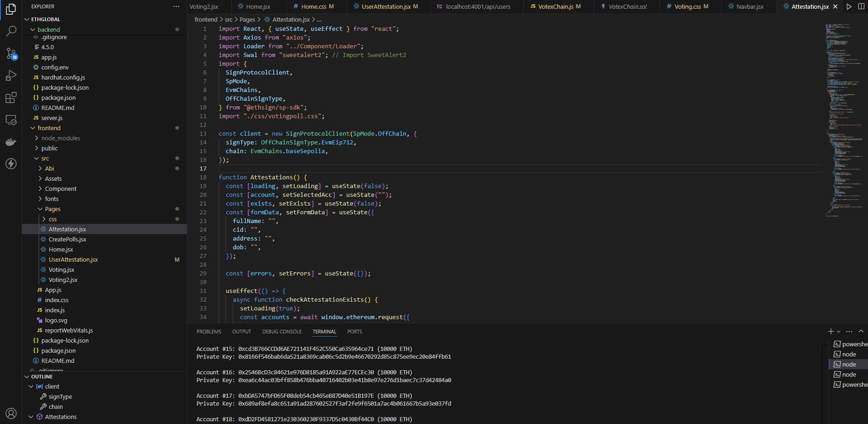Viewport: 868px width, 424px height.
Task: Open the Thunder Client lightning icon
Action: (11, 164)
